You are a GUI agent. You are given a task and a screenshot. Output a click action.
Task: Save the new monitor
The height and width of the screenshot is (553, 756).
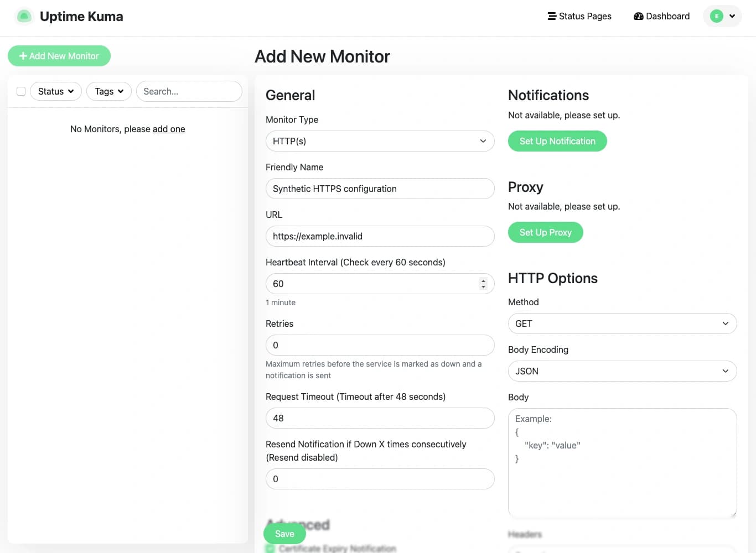click(284, 534)
